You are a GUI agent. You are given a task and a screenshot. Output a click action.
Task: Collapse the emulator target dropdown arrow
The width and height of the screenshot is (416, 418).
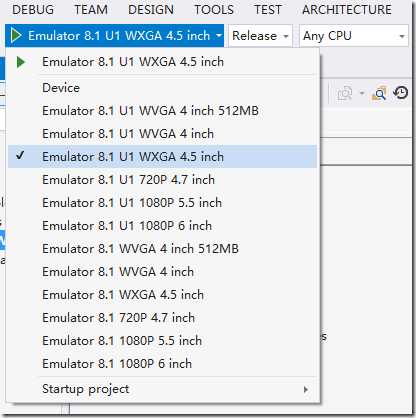point(219,35)
